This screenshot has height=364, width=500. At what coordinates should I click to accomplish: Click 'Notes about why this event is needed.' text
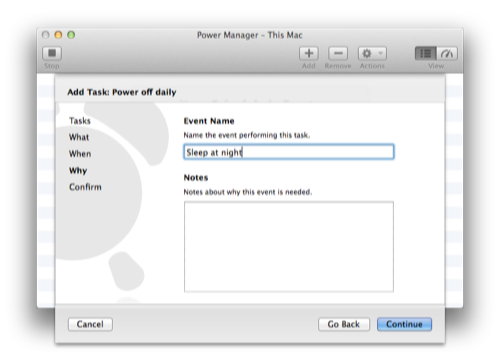coord(248,192)
